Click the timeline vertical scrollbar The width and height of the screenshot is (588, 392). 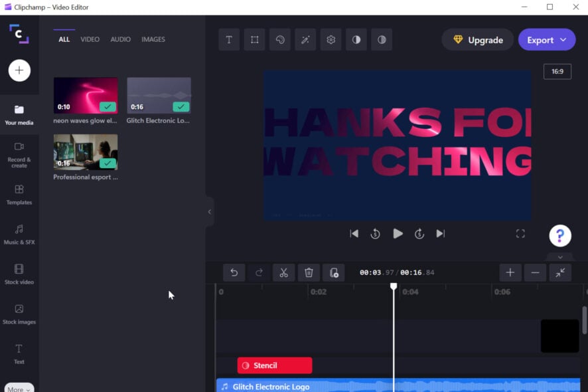(x=584, y=320)
